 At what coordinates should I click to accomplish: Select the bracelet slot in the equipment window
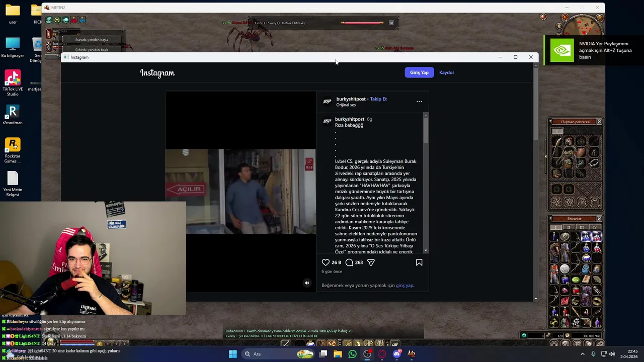[594, 163]
